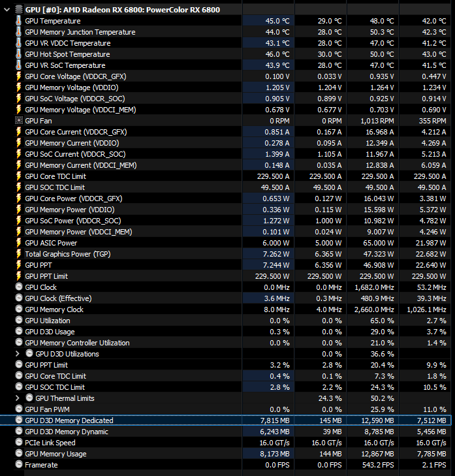Select the GPU Clock row label
This screenshot has height=476, width=455.
40,287
